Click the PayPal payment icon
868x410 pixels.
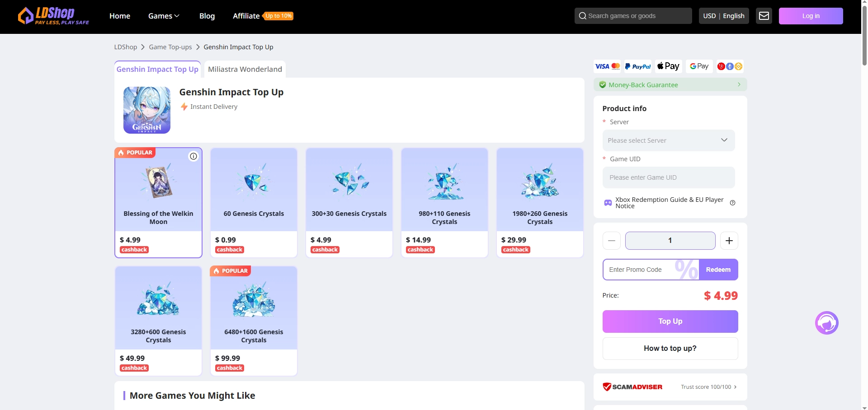(638, 66)
